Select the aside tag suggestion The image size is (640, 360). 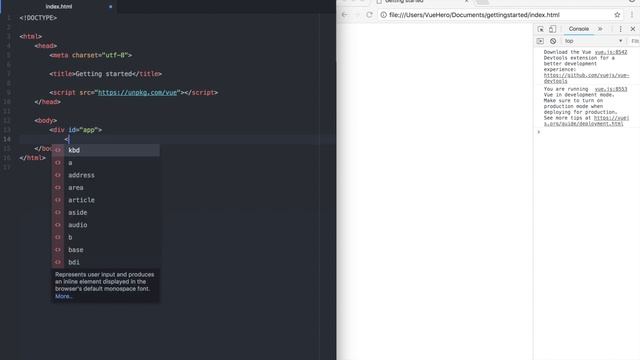pyautogui.click(x=105, y=213)
